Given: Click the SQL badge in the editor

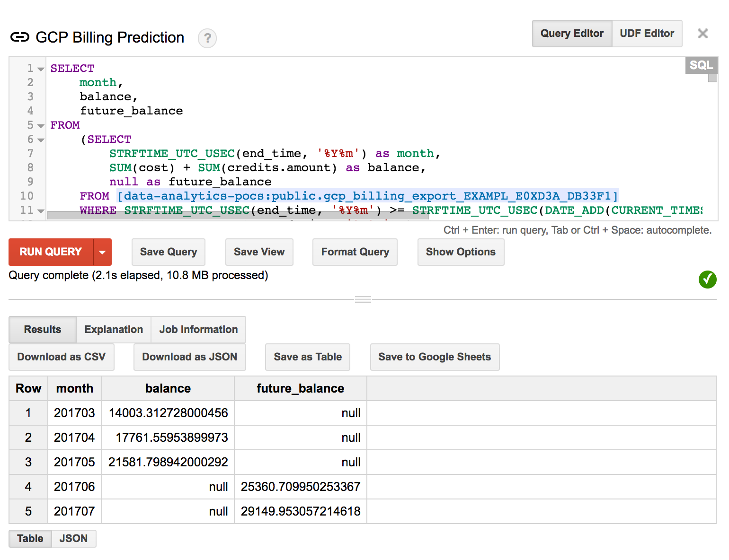Looking at the screenshot, I should point(701,65).
